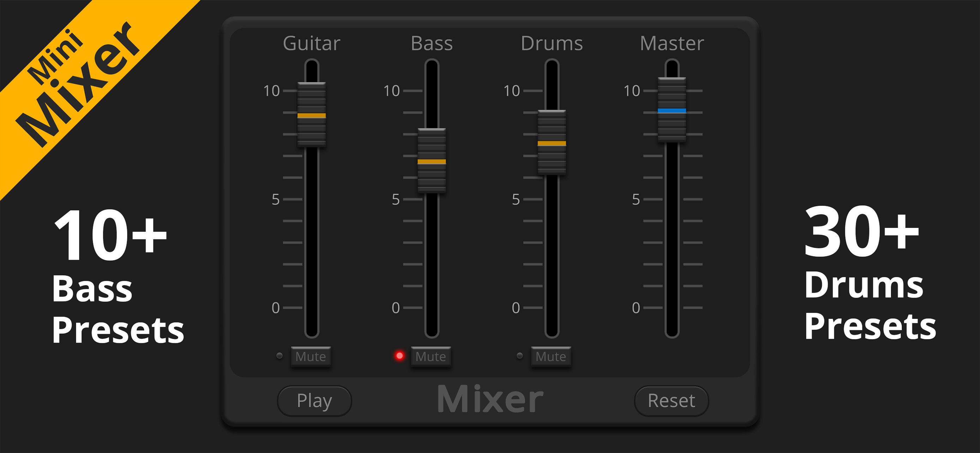Click the Guitar fader knob
Screen dimensions: 980x453
tap(311, 115)
